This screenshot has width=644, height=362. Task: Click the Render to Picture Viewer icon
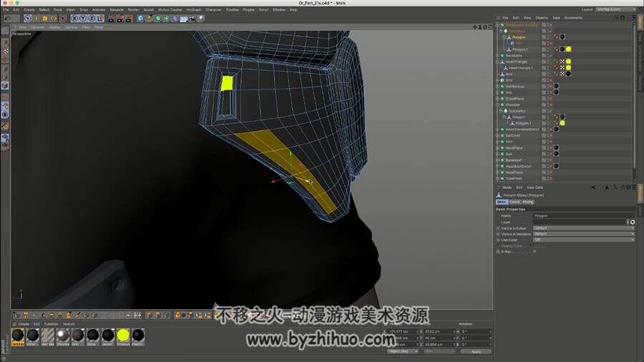pyautogui.click(x=120, y=19)
